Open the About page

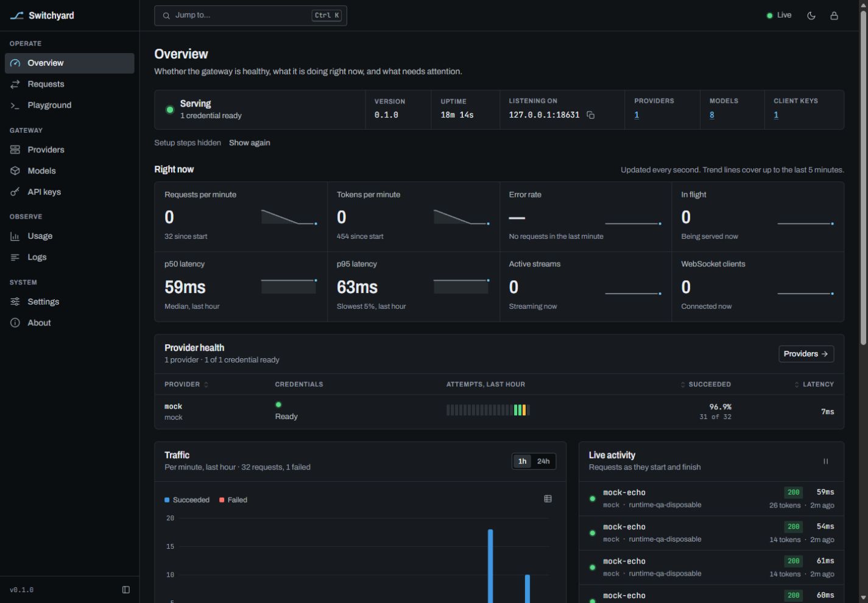coord(69,323)
